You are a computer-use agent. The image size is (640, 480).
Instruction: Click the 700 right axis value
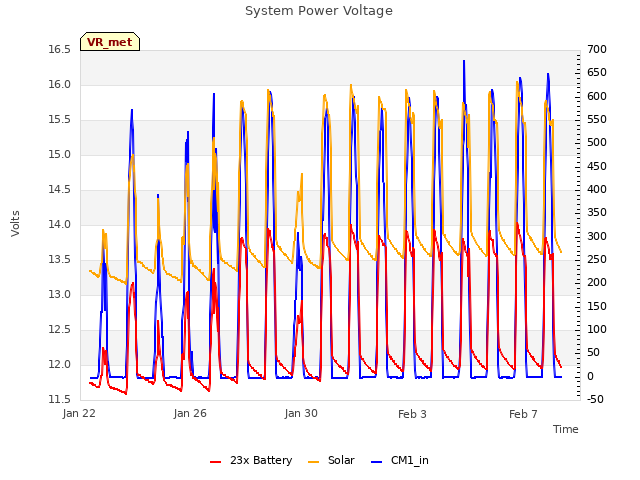(597, 50)
